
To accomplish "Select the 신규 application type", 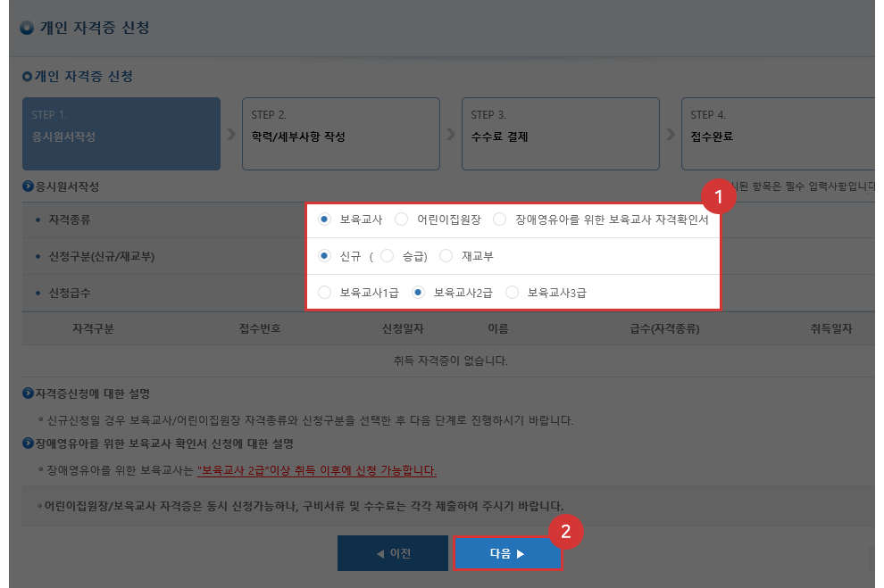I will point(323,255).
